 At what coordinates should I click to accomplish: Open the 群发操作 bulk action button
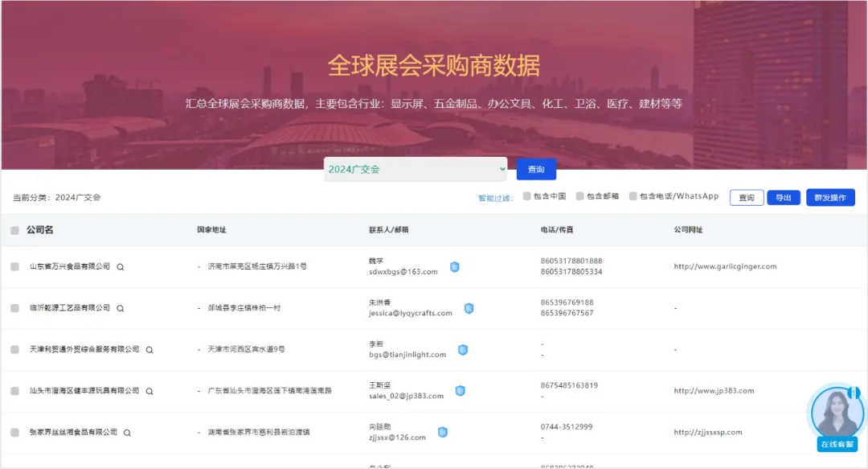click(x=830, y=198)
